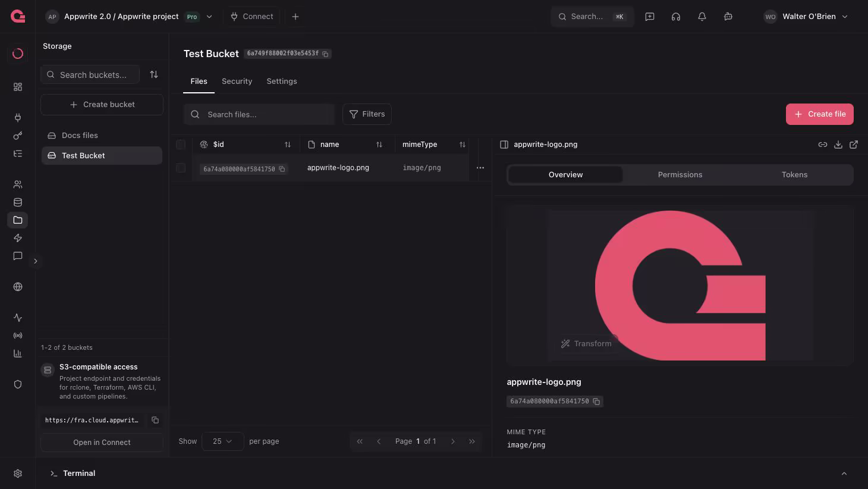
Task: Sort the table by $id column
Action: 288,145
